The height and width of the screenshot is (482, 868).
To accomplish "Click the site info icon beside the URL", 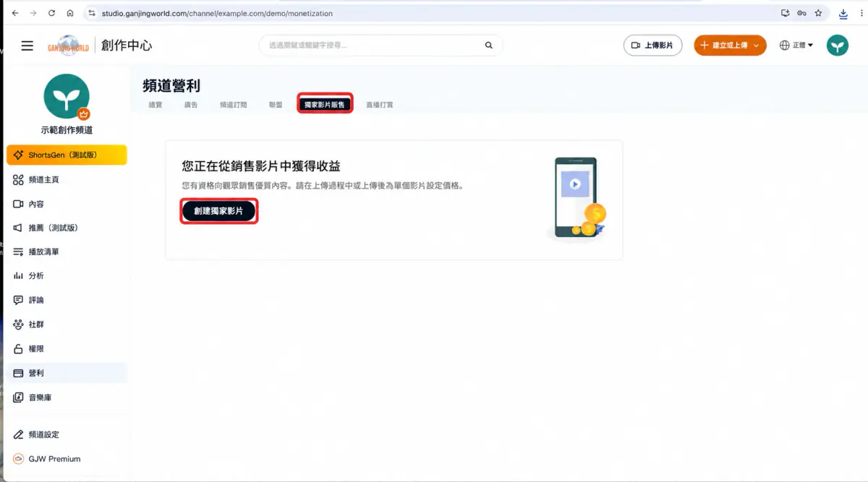I will 91,13.
